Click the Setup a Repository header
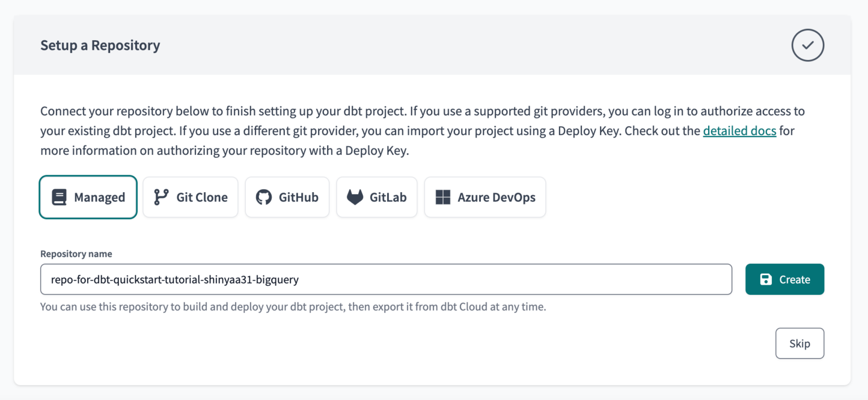This screenshot has height=400, width=868. (x=100, y=45)
